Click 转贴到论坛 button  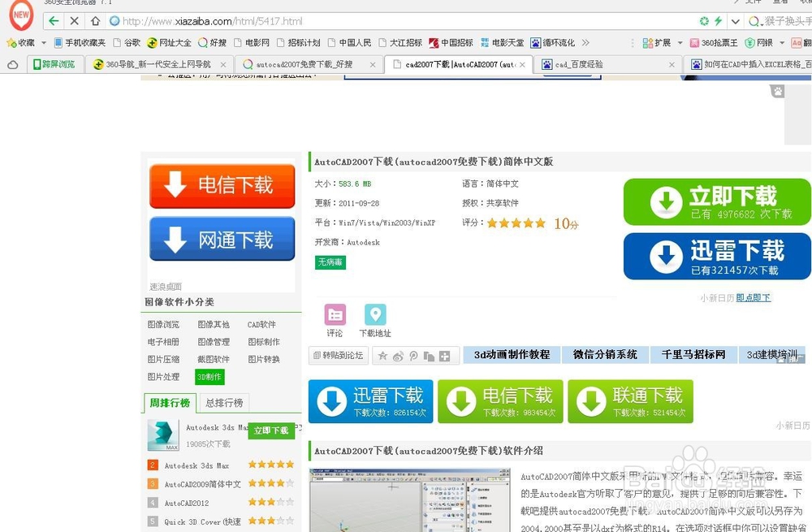[338, 356]
